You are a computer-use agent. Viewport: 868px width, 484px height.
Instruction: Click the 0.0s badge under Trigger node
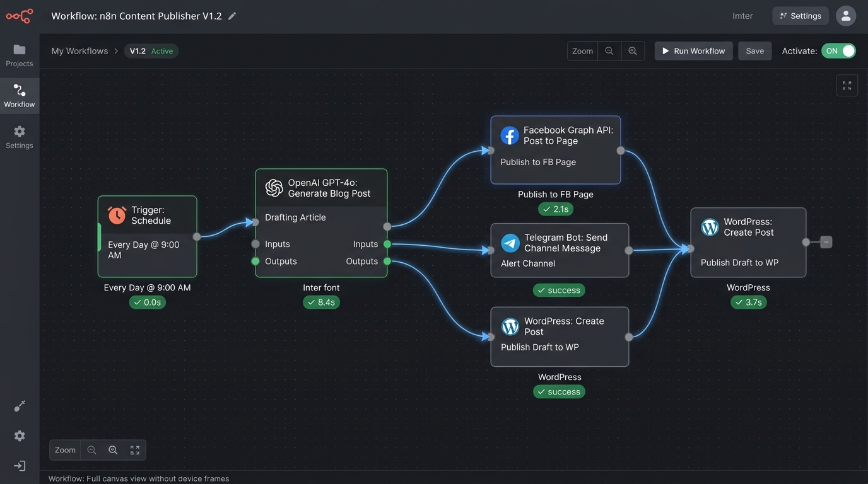[148, 302]
